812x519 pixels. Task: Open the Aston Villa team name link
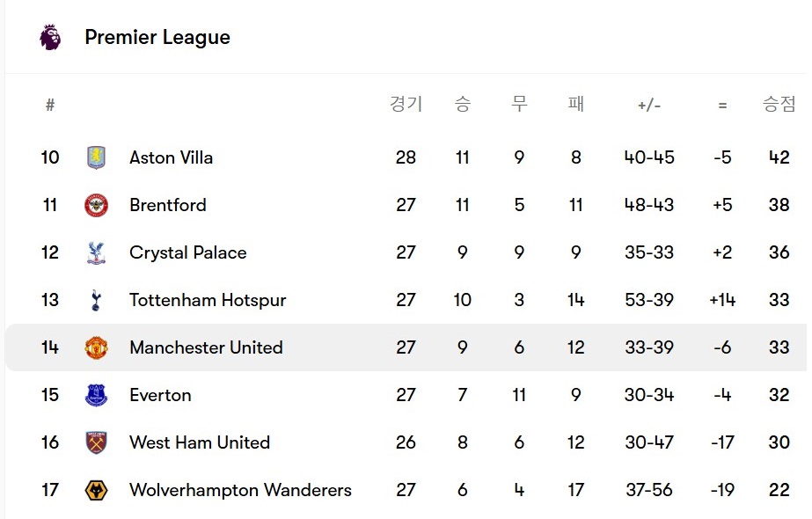point(171,157)
